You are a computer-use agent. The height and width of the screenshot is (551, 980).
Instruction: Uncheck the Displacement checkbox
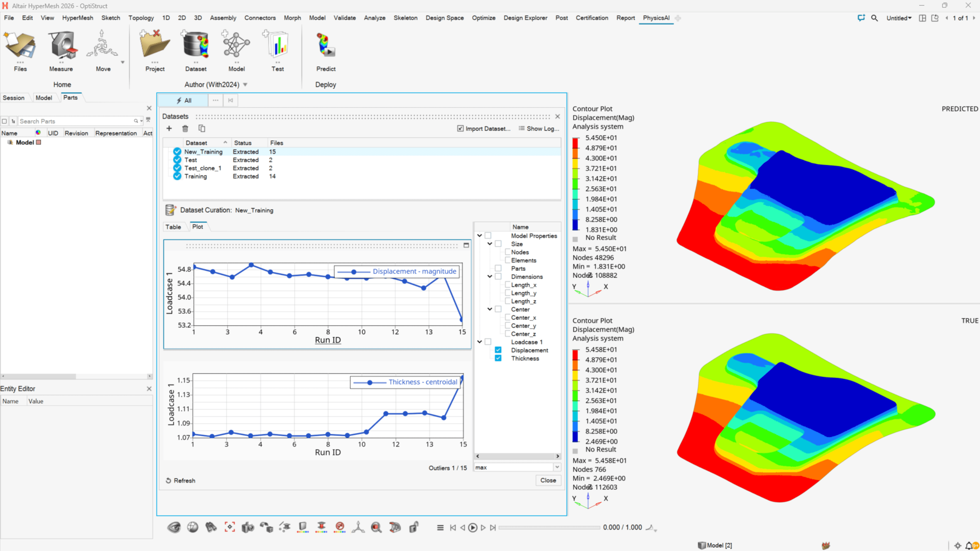tap(498, 350)
